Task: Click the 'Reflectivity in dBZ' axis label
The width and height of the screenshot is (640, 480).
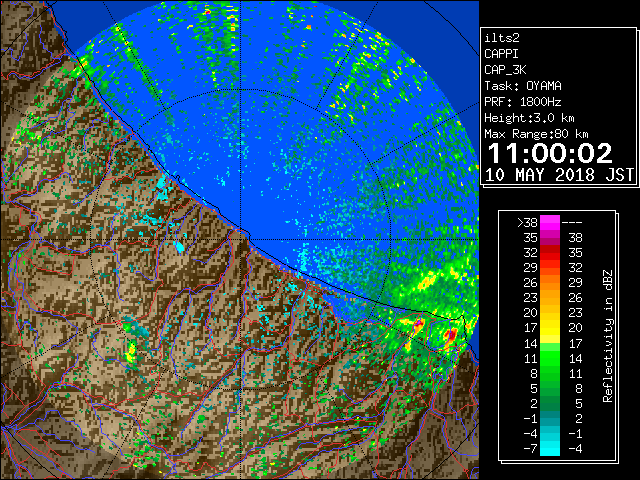Action: click(608, 336)
